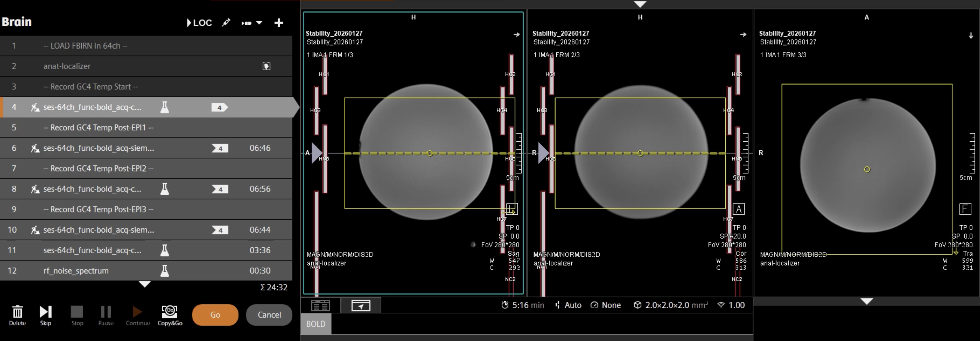Select Record GC4 Temp Post-EPI2 row
This screenshot has width=980, height=341.
point(146,169)
